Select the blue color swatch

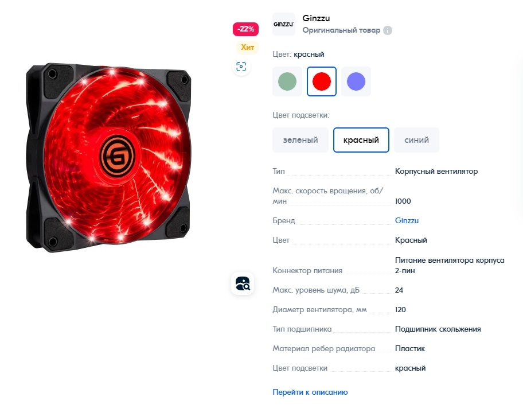click(356, 81)
